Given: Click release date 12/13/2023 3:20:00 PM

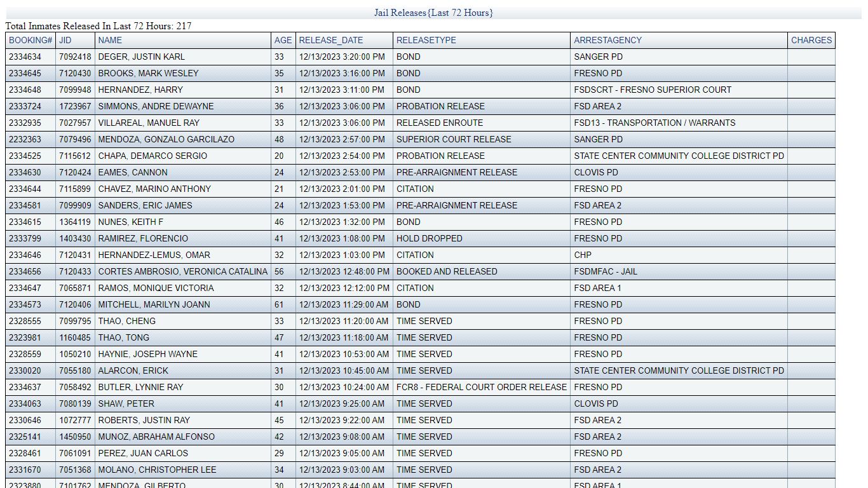Looking at the screenshot, I should coord(342,57).
